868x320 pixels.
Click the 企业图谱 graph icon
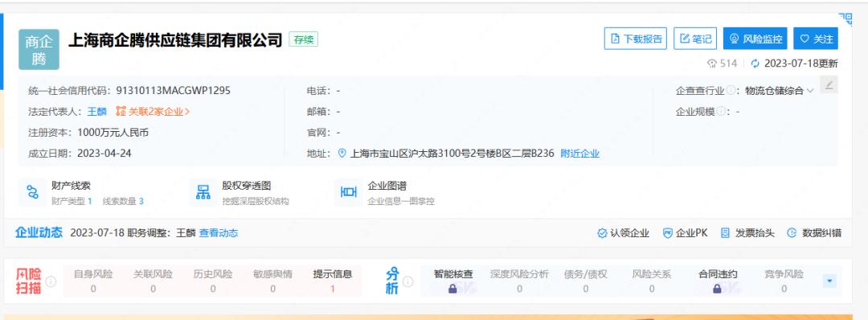pos(349,193)
